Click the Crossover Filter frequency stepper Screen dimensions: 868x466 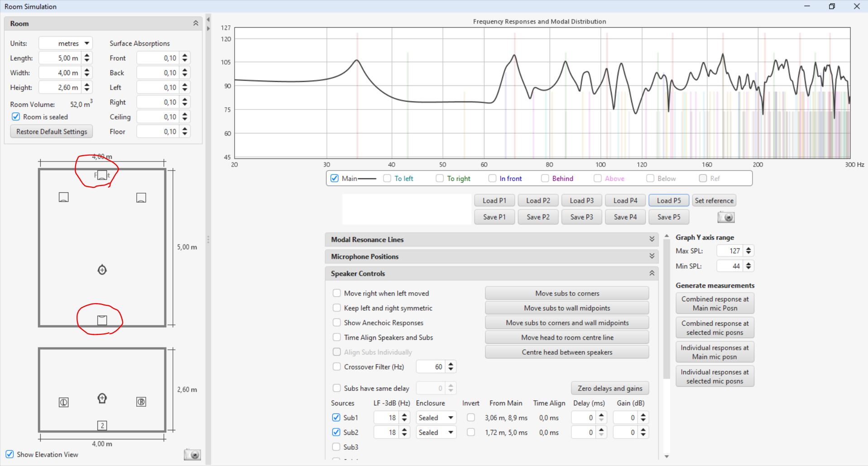point(451,367)
